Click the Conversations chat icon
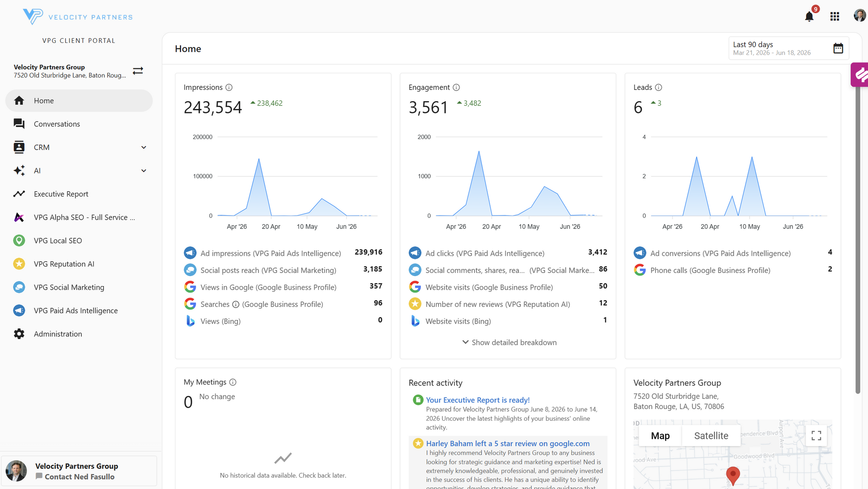The image size is (868, 489). [x=19, y=124]
